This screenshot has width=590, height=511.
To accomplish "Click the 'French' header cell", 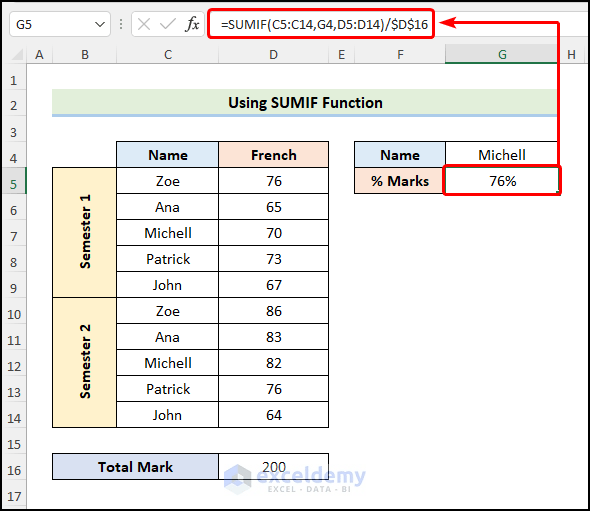I will point(274,155).
